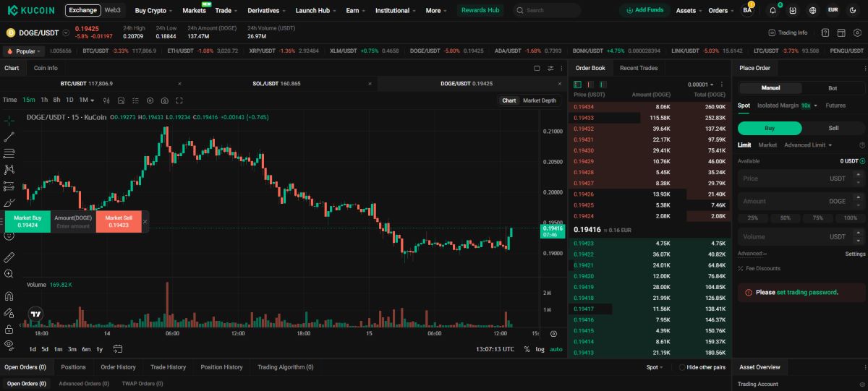
Task: Select the green Buy side toggle
Action: click(770, 128)
